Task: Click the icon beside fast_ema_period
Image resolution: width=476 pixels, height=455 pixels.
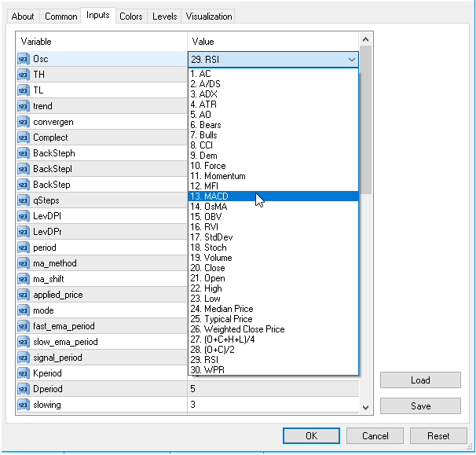Action: (23, 326)
